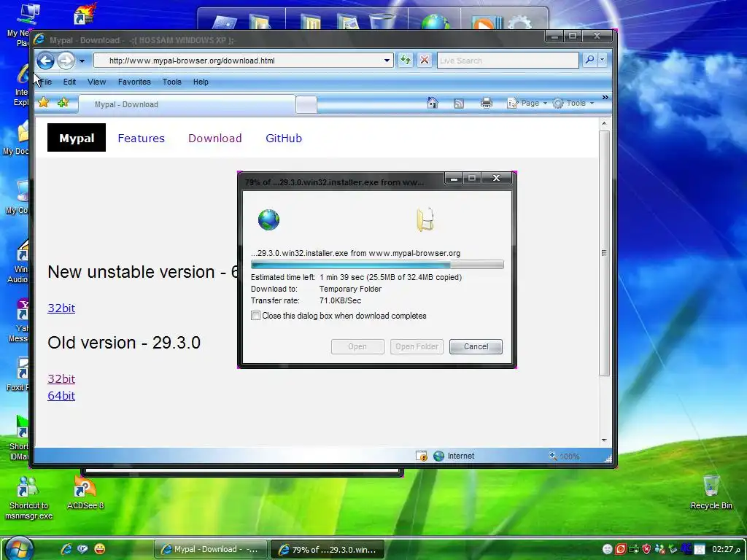Open the Help menu
Image resolution: width=747 pixels, height=560 pixels.
201,82
